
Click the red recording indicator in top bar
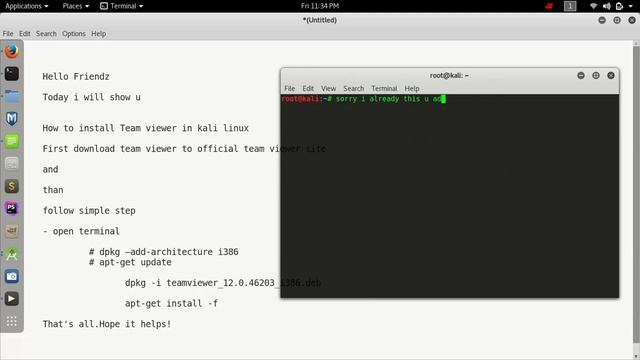click(549, 6)
